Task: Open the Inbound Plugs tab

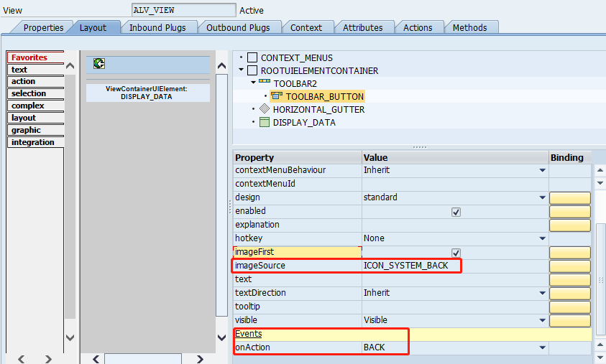Action: coord(157,28)
